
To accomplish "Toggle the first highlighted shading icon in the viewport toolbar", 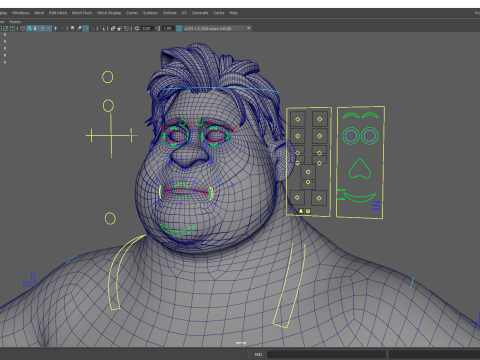I will tap(29, 28).
